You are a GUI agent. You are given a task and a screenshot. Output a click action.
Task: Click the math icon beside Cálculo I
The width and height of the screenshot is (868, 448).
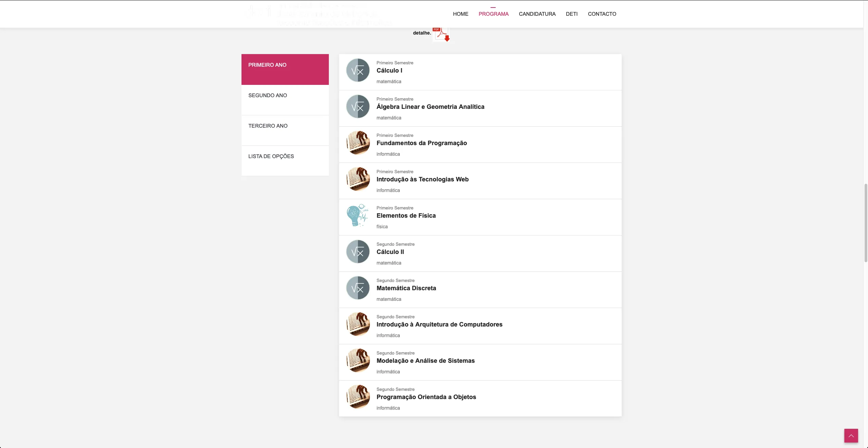(x=358, y=70)
